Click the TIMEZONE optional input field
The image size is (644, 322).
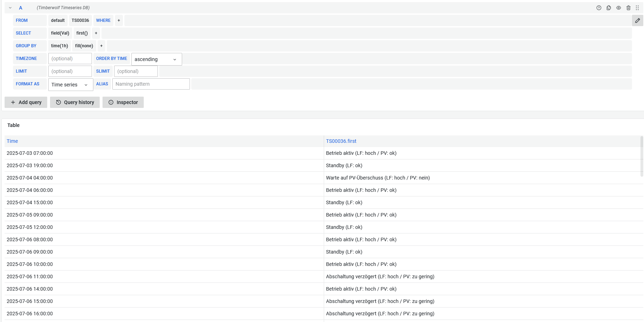click(x=70, y=59)
